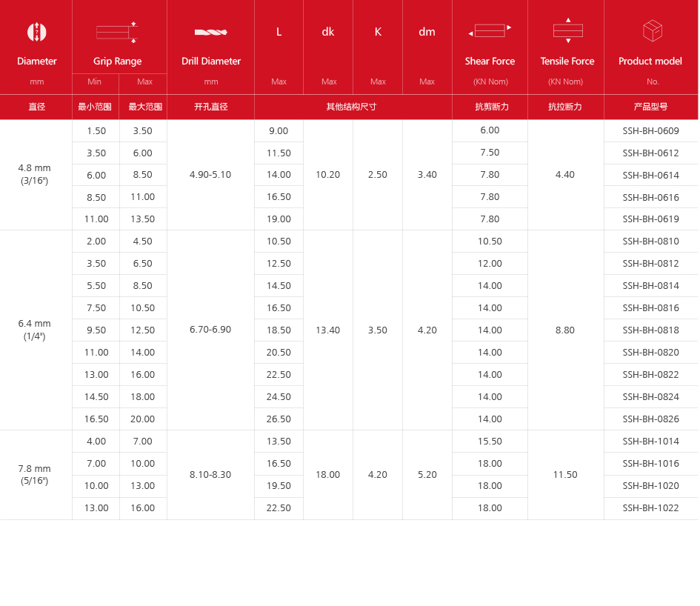The image size is (700, 606).
Task: Click the Grip Range diagram icon
Action: [x=117, y=32]
